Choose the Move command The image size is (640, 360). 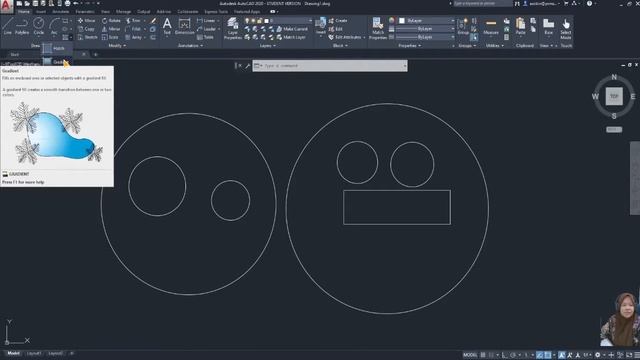coord(87,20)
